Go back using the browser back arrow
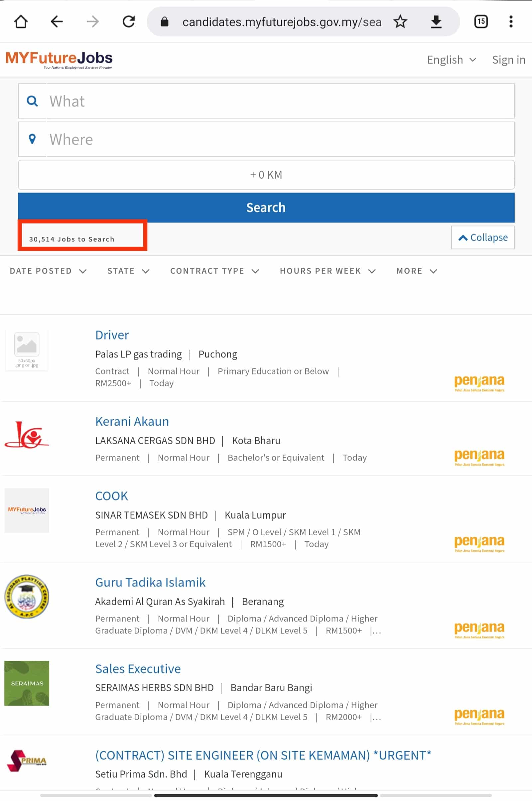 (x=57, y=22)
